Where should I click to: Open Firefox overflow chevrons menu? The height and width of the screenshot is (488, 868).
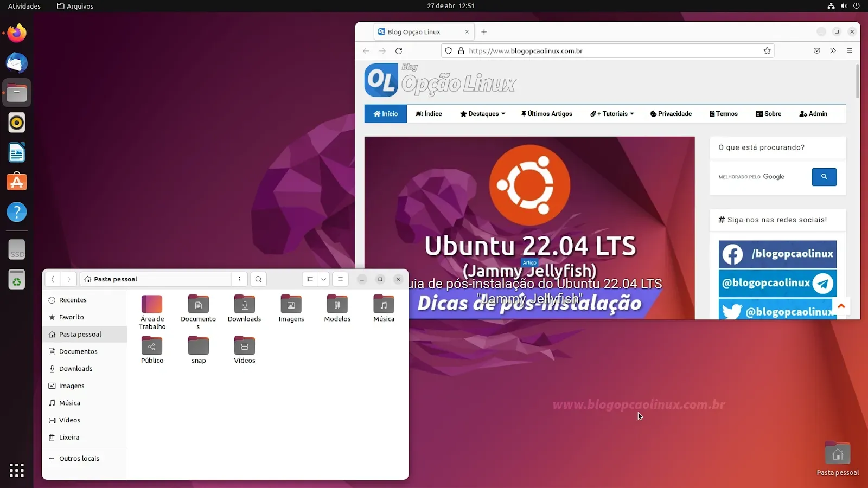(833, 51)
